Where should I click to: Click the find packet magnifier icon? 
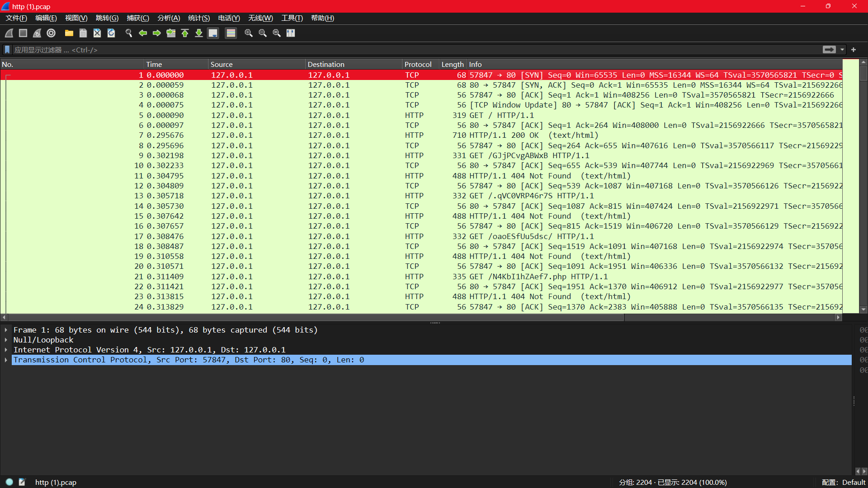point(129,33)
